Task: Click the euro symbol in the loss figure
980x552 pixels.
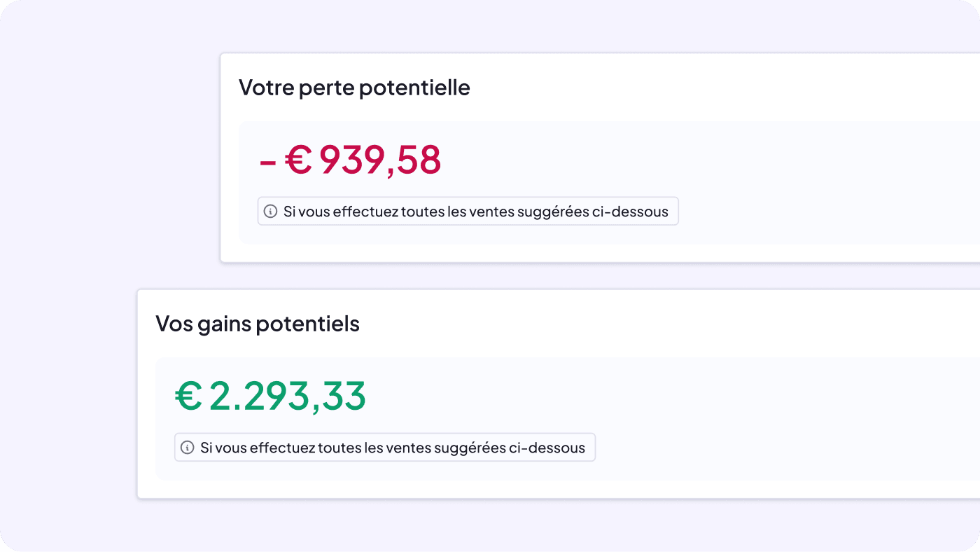Action: click(297, 160)
